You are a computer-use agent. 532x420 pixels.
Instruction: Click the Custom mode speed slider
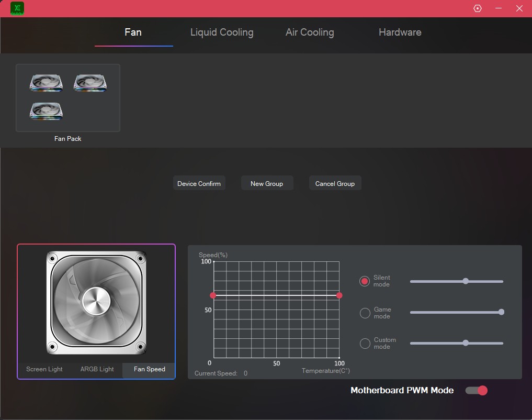[x=457, y=343]
